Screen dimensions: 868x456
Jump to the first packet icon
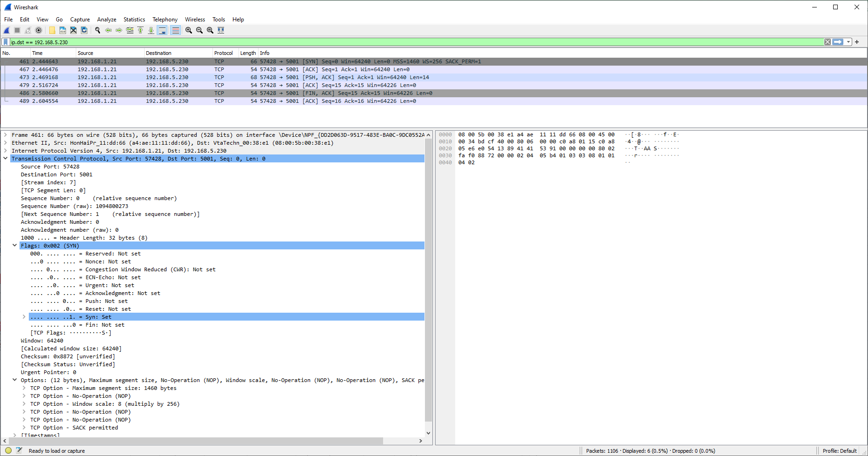[140, 30]
